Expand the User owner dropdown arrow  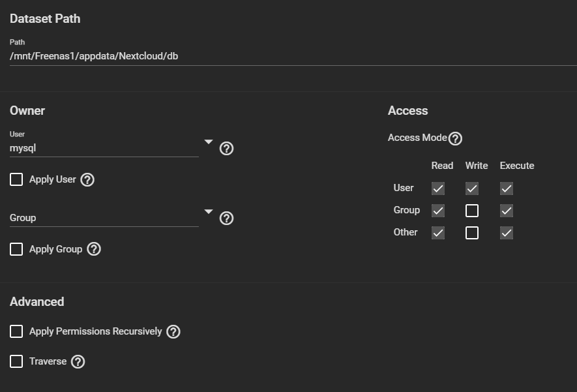coord(209,142)
